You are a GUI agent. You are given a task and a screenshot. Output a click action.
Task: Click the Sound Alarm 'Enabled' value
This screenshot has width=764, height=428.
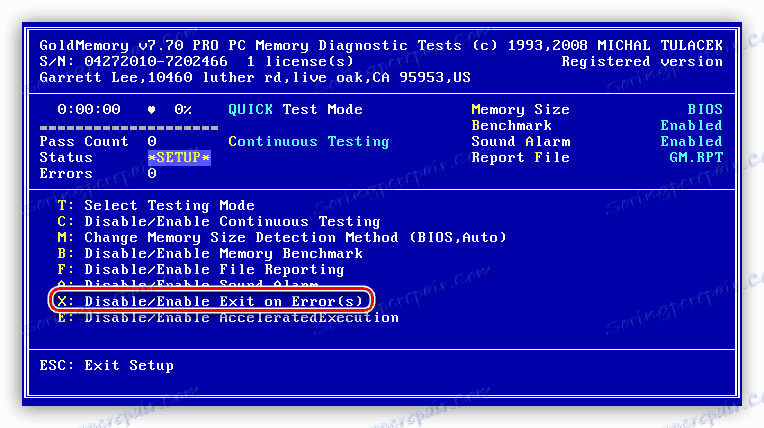pos(691,141)
